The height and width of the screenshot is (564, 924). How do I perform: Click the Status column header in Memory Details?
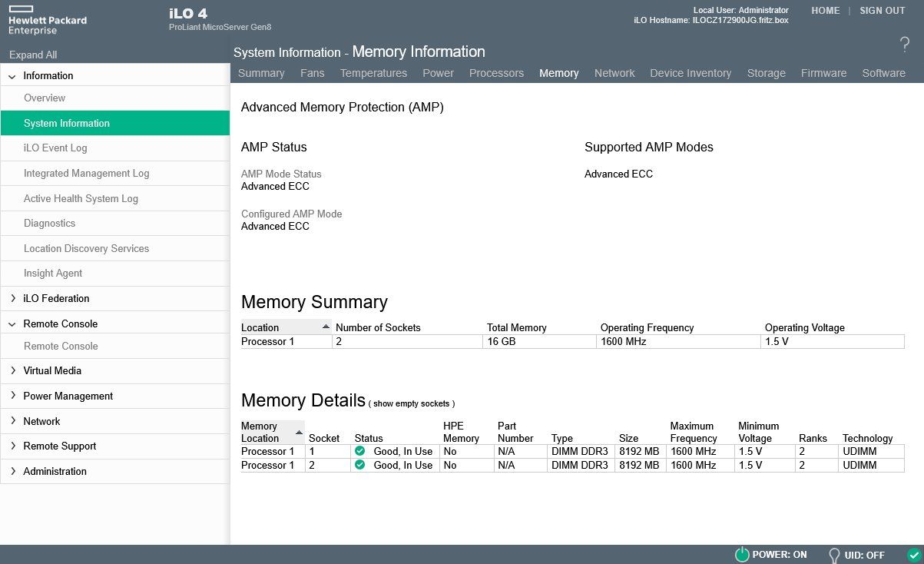[369, 438]
